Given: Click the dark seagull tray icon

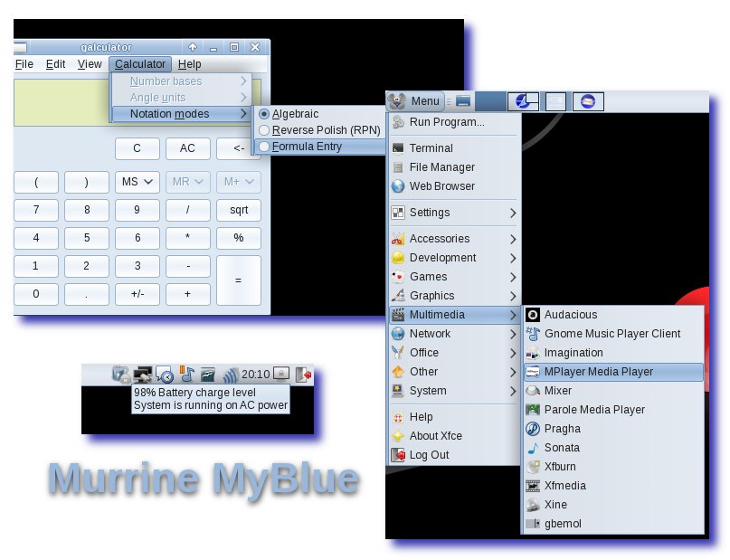Looking at the screenshot, I should (208, 375).
